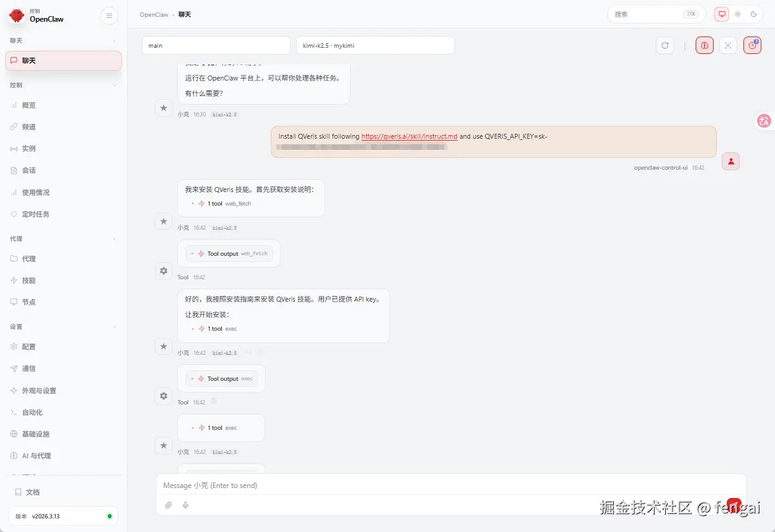Open the qveris.ai/skill/instruct.md link
775x532 pixels.
tap(409, 136)
